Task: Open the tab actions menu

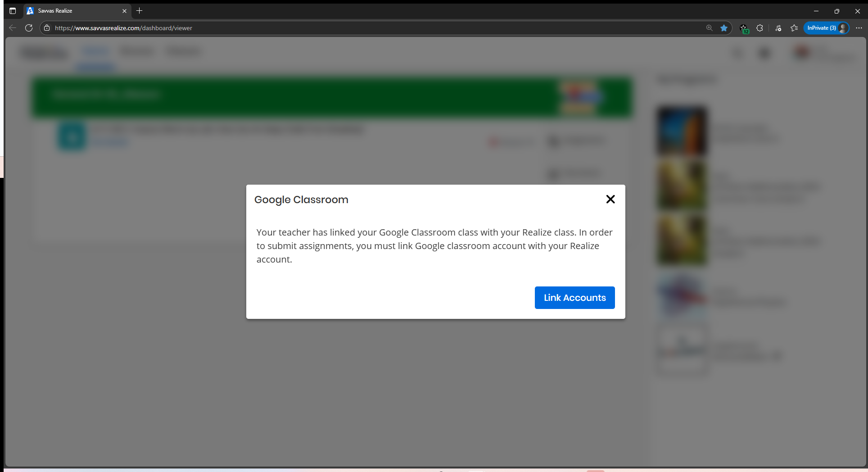Action: 12,11
